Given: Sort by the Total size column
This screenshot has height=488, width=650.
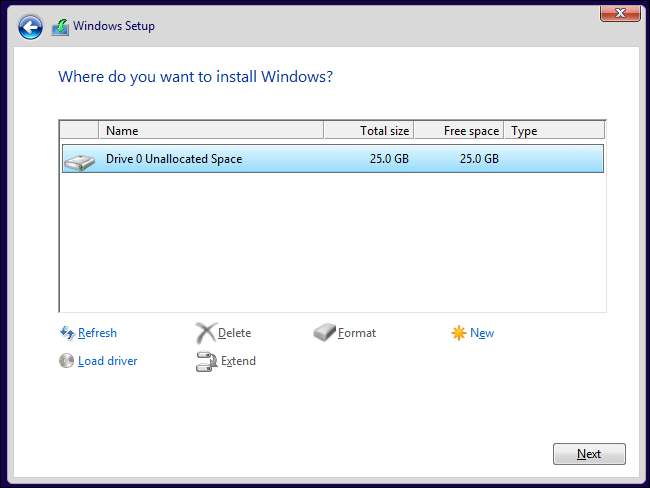Looking at the screenshot, I should point(368,131).
